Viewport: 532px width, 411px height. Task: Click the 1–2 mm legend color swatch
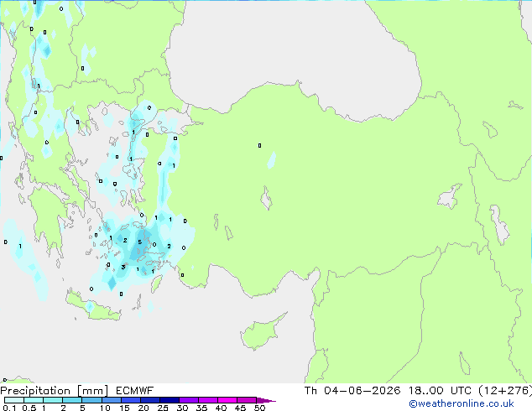[53, 400]
